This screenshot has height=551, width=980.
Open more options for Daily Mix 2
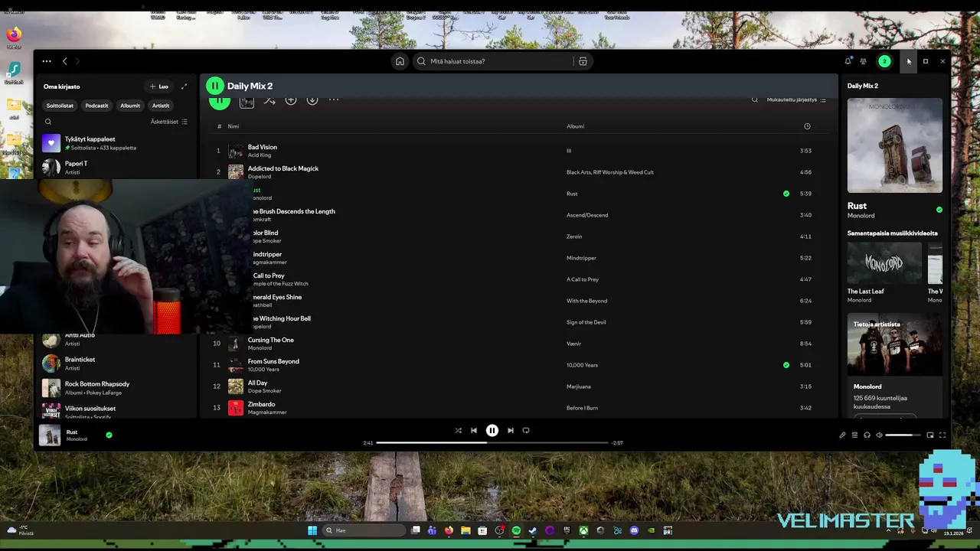pos(334,99)
